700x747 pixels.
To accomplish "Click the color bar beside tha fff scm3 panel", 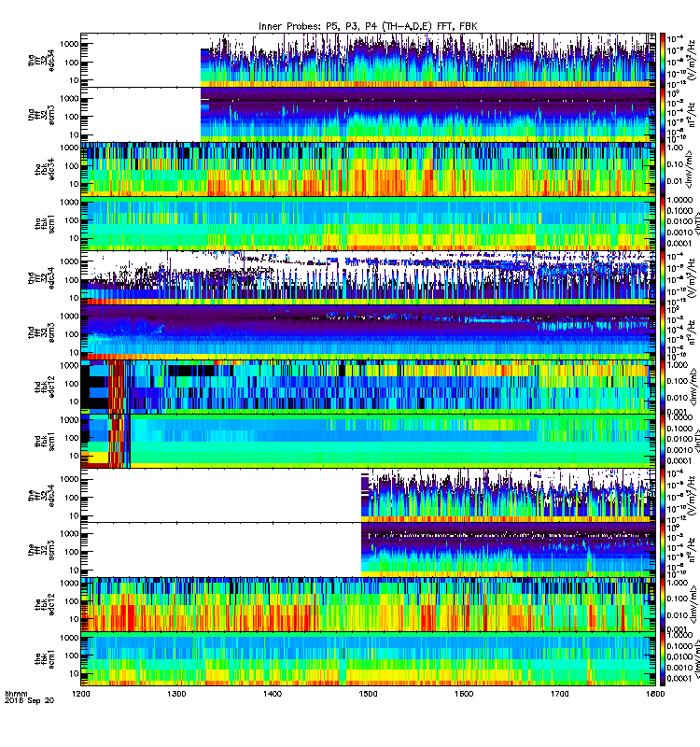I will pos(663,115).
